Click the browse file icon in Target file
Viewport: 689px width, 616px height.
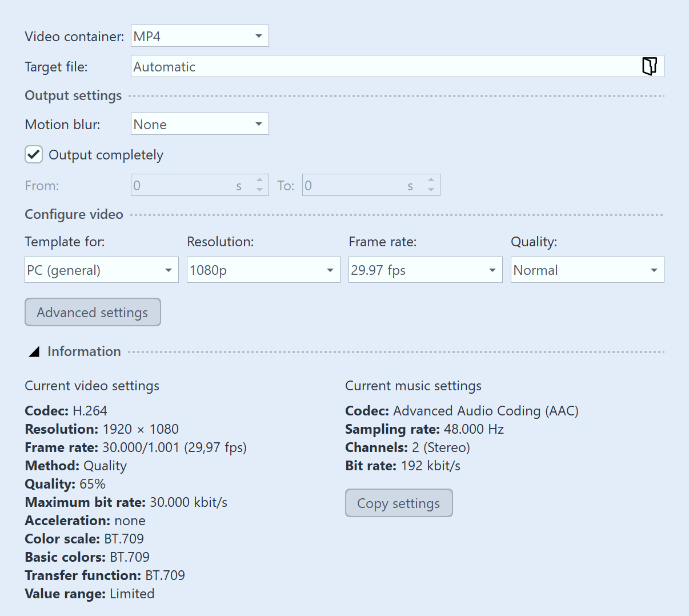649,66
